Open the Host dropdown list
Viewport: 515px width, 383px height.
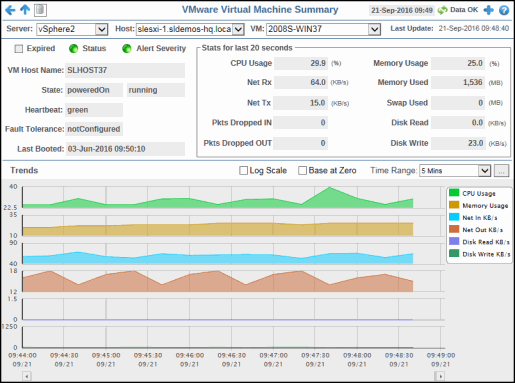point(238,29)
